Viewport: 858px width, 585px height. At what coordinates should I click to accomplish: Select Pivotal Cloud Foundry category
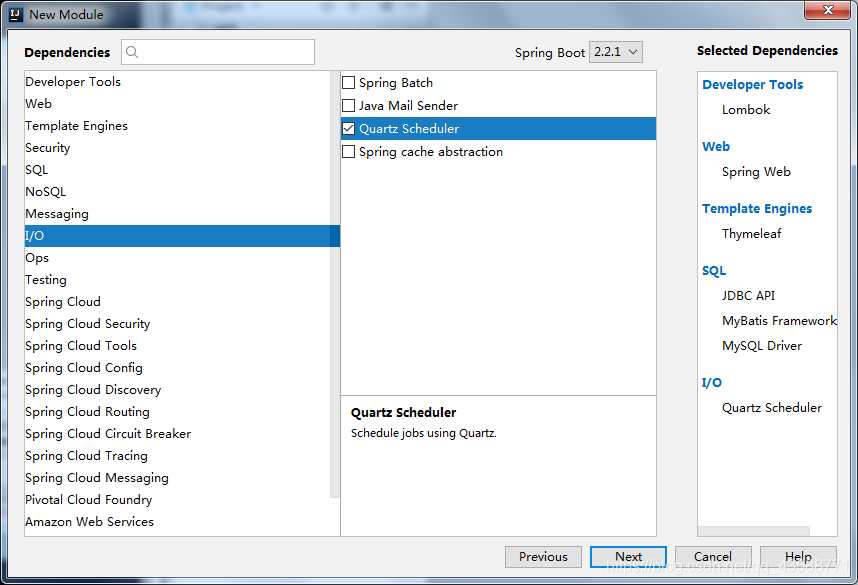pos(177,500)
